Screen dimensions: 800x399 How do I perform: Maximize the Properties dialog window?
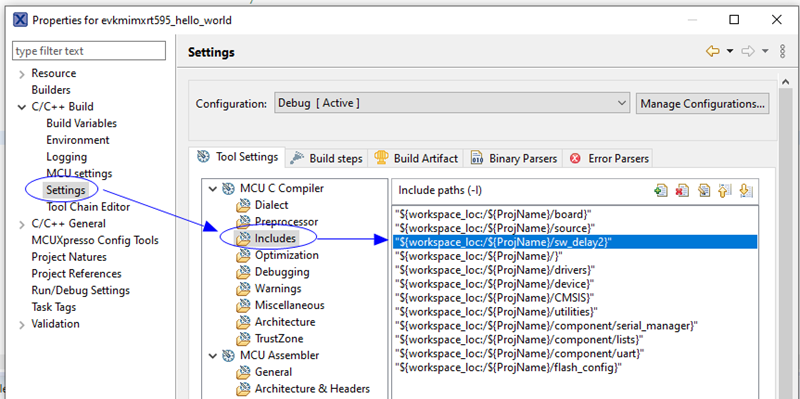point(734,20)
